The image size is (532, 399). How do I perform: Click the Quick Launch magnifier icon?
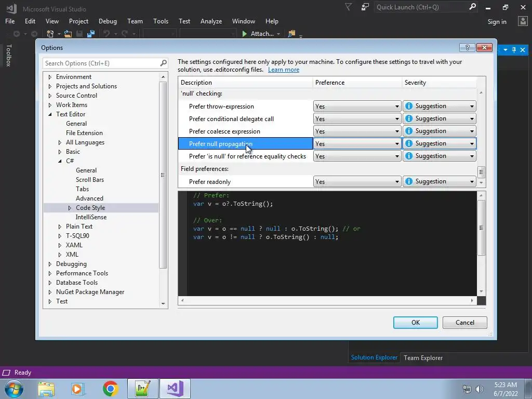[x=472, y=7]
